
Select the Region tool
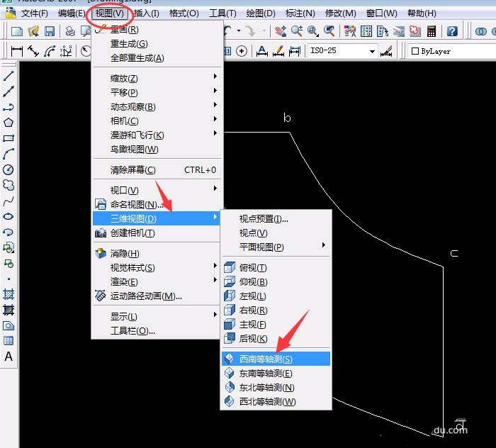tap(9, 325)
